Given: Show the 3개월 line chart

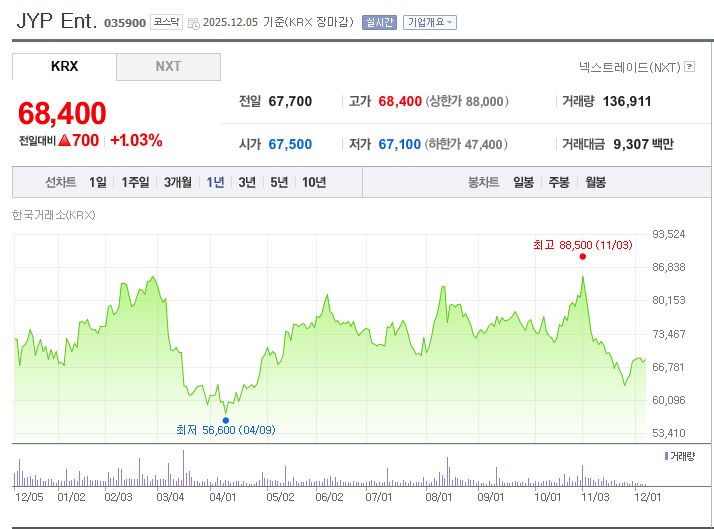Looking at the screenshot, I should point(178,182).
